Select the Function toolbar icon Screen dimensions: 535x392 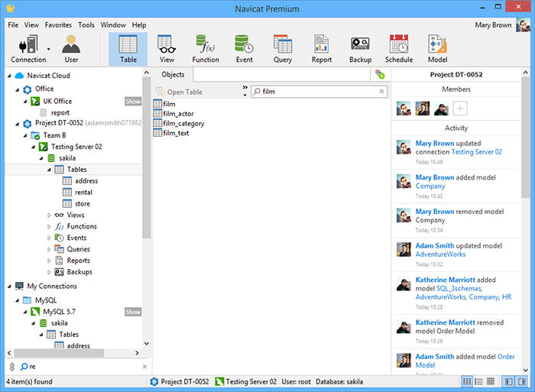coord(206,49)
